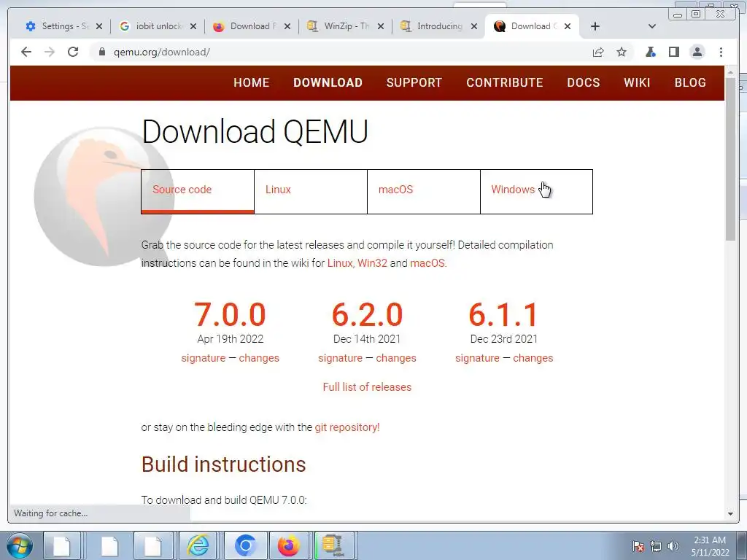Download QEMU version 6.1.1
The height and width of the screenshot is (560, 747).
[504, 315]
